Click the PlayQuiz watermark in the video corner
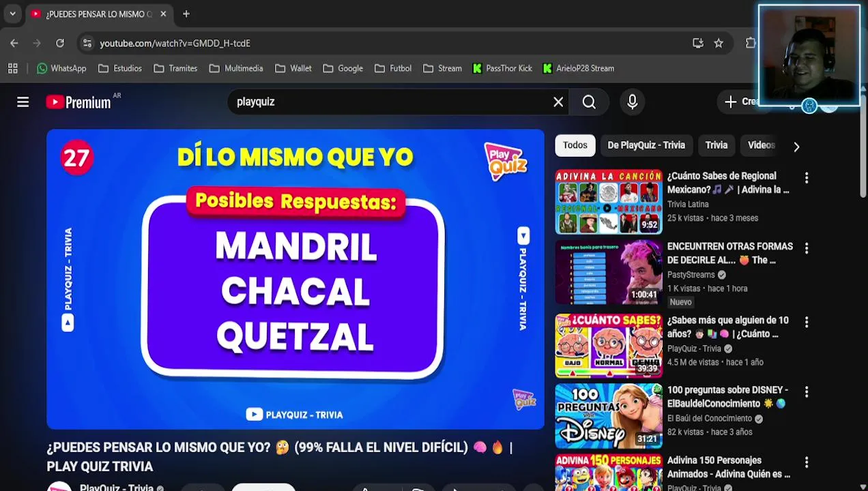The width and height of the screenshot is (868, 491). (x=524, y=399)
